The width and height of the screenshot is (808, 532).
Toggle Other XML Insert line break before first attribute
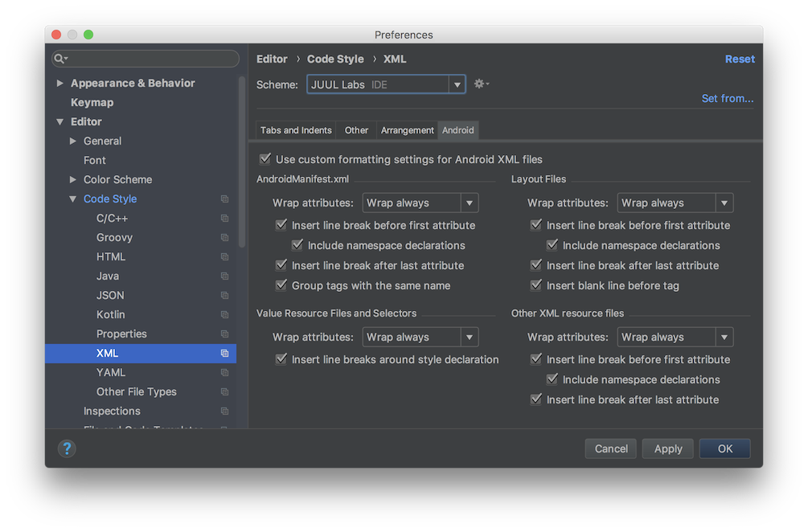[x=536, y=359]
